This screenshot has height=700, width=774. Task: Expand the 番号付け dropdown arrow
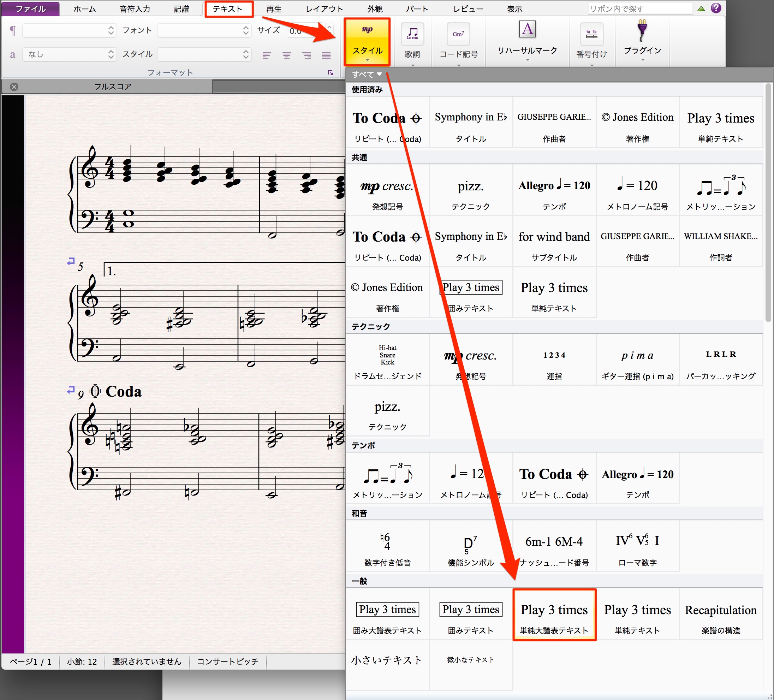[x=592, y=65]
